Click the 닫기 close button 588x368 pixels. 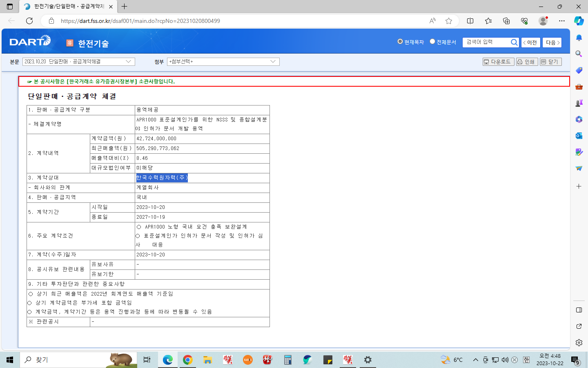pos(550,62)
